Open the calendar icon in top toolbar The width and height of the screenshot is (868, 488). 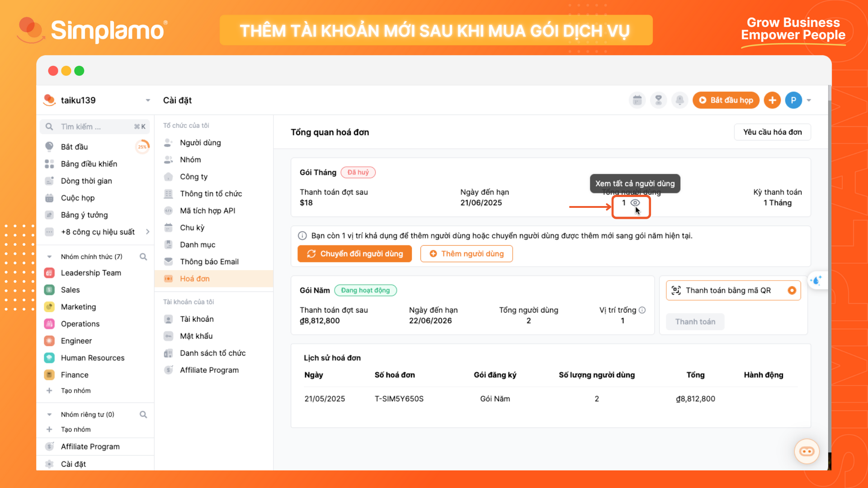(637, 100)
